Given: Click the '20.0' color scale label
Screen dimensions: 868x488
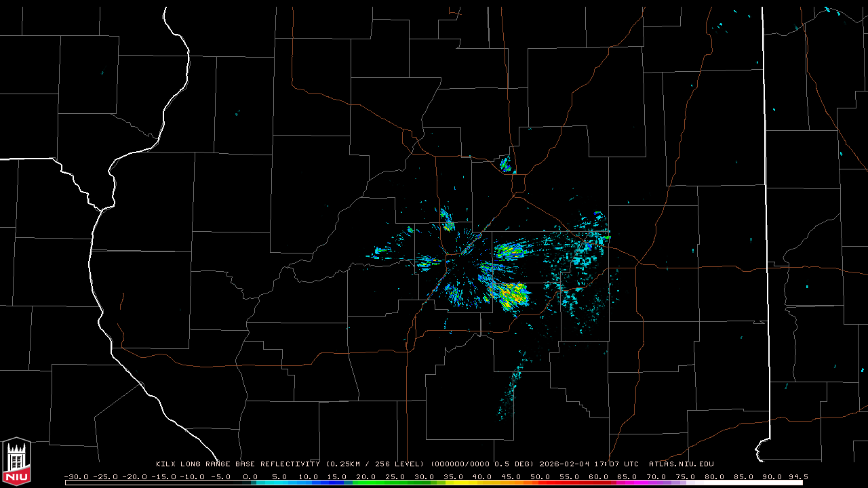Looking at the screenshot, I should click(366, 477).
